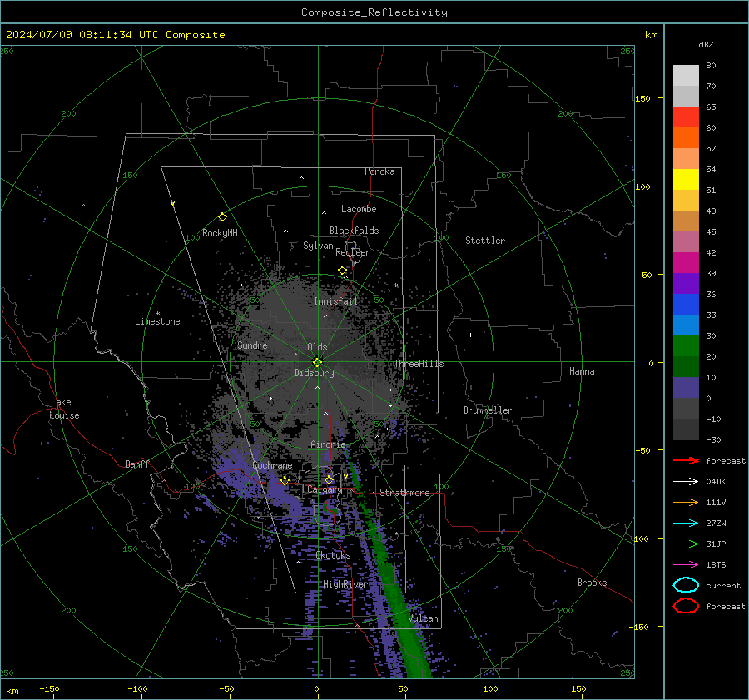The width and height of the screenshot is (749, 700).
Task: Click the Brooks city label
Action: click(x=592, y=583)
